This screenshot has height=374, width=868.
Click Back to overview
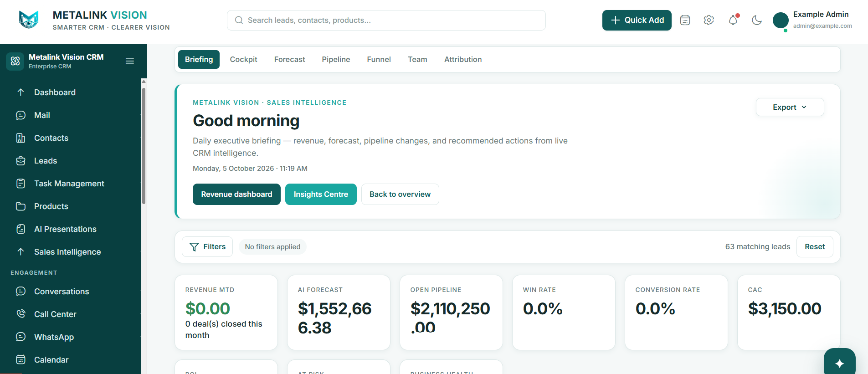(x=400, y=194)
